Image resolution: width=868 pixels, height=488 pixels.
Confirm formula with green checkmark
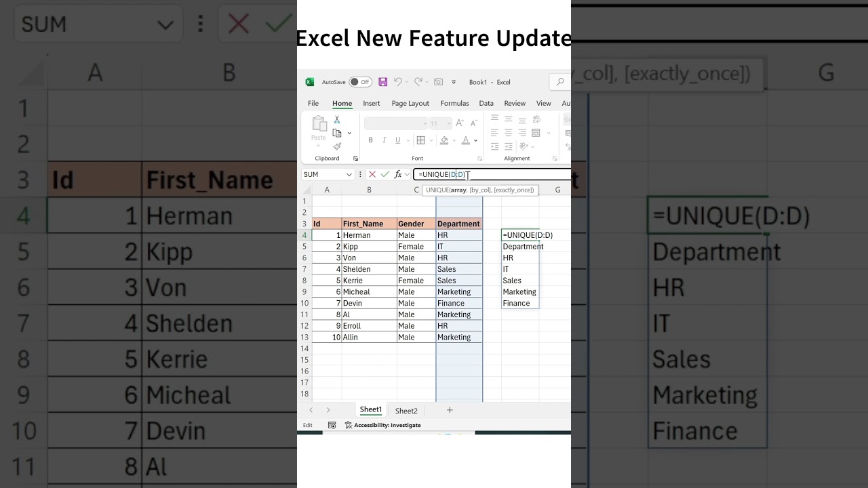click(x=384, y=174)
